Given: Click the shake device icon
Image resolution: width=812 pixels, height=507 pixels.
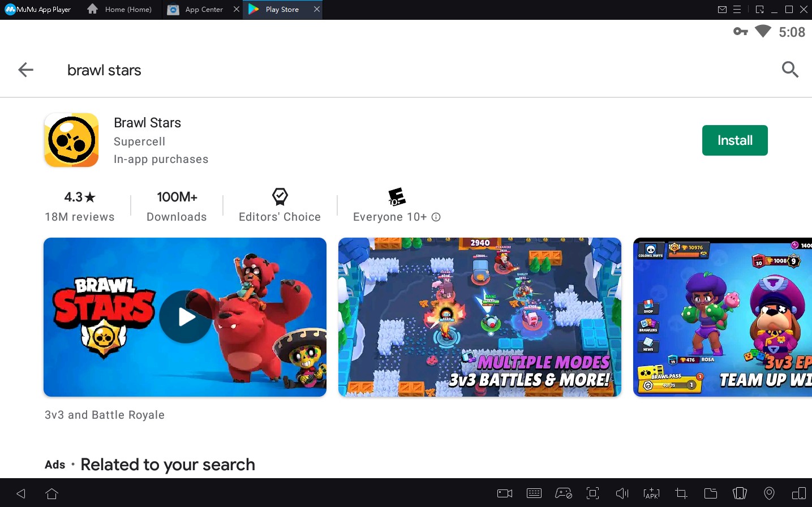Looking at the screenshot, I should coord(740,493).
